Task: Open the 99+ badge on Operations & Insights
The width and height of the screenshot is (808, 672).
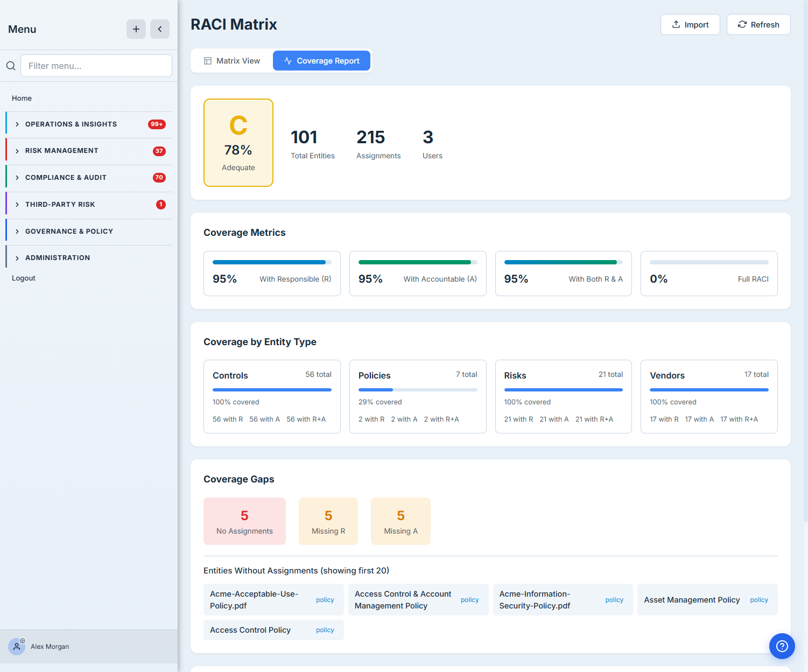Action: pos(157,124)
